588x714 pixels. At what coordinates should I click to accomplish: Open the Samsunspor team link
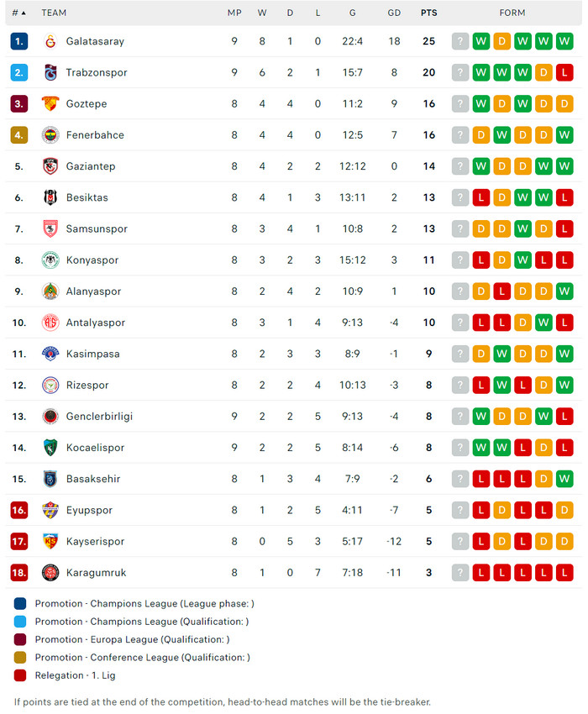point(96,228)
